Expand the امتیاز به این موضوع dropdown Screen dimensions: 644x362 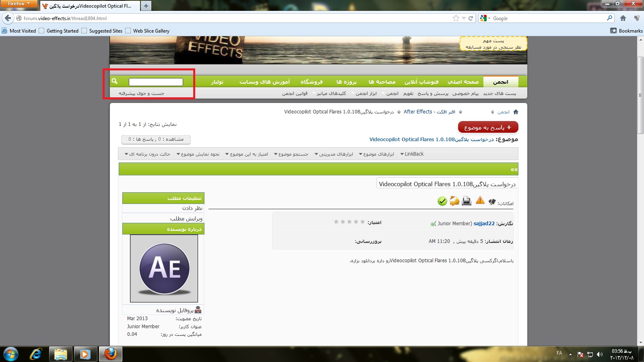tap(246, 154)
